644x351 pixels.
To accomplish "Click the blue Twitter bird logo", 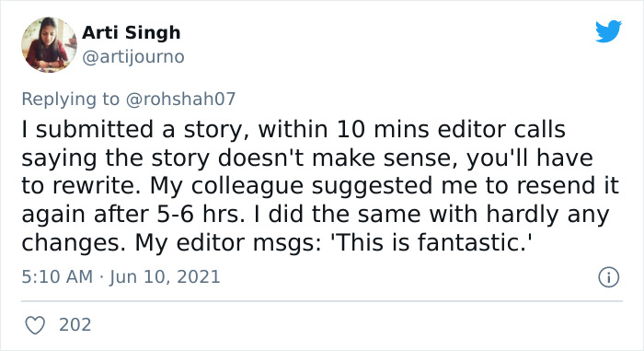I will (x=608, y=31).
